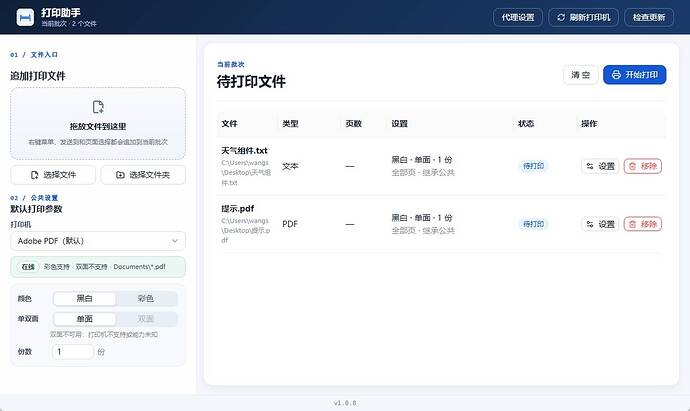Screen dimensions: 690x411
Task: Click the file icon on 选择文件
Action: 35,175
